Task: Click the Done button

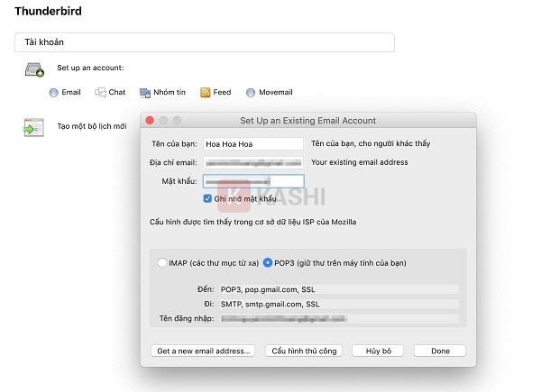Action: (440, 351)
